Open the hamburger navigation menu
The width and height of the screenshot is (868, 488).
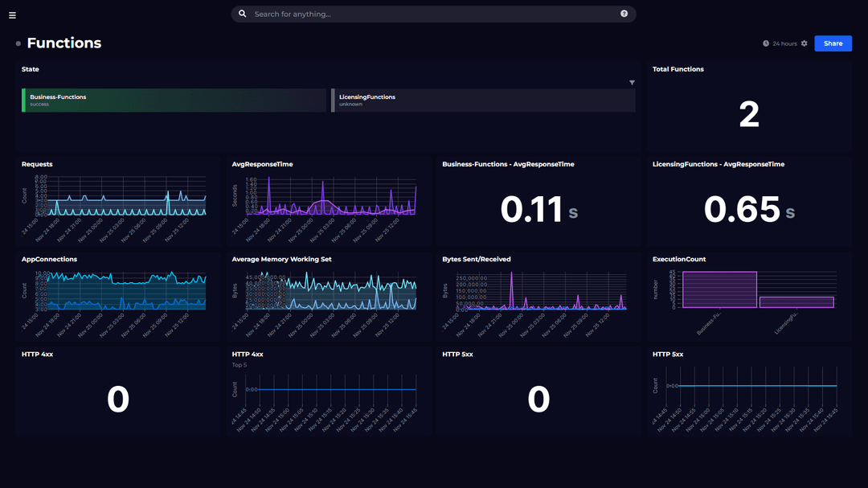12,14
